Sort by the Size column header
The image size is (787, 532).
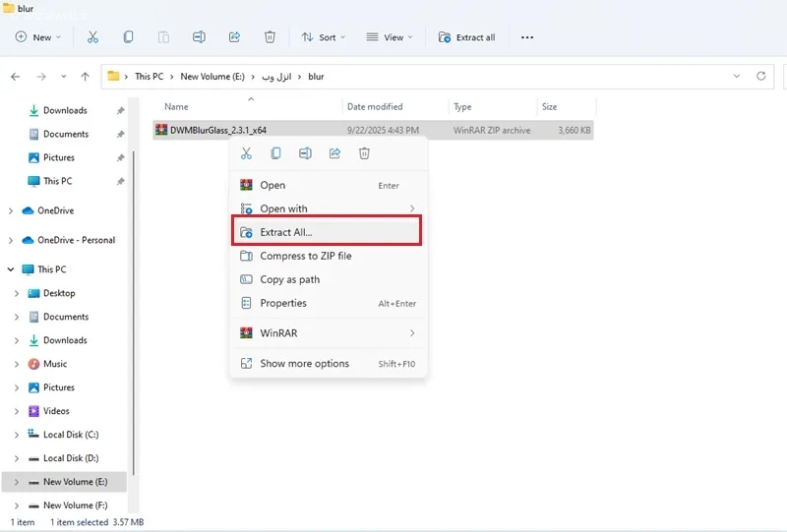(550, 106)
